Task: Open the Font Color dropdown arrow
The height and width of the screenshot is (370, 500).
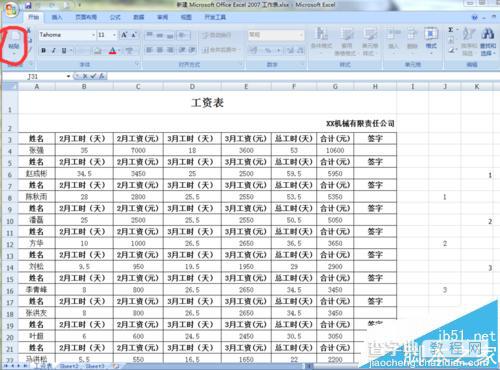Action: [x=119, y=51]
